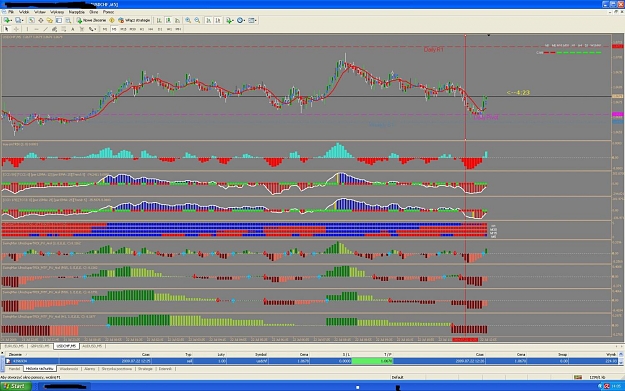Select the cursor arrow tool
Screen dimensions: 625x391
pyautogui.click(x=6, y=29)
